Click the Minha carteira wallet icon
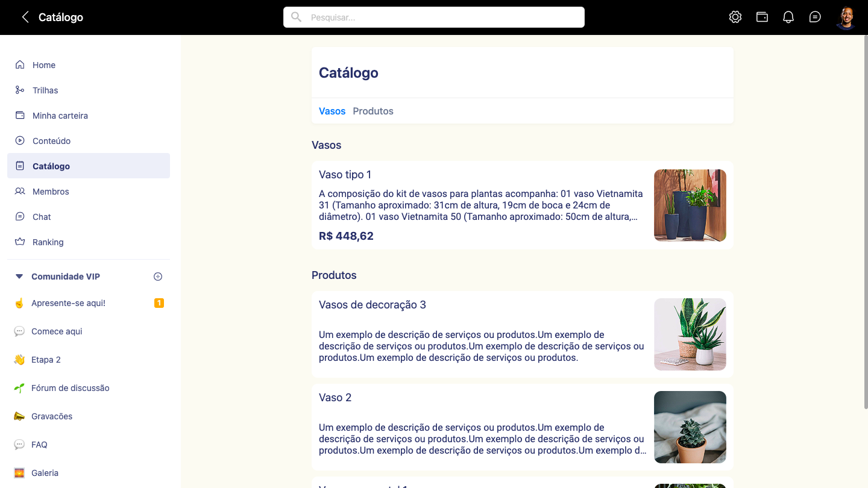Image resolution: width=868 pixels, height=488 pixels. pyautogui.click(x=20, y=116)
